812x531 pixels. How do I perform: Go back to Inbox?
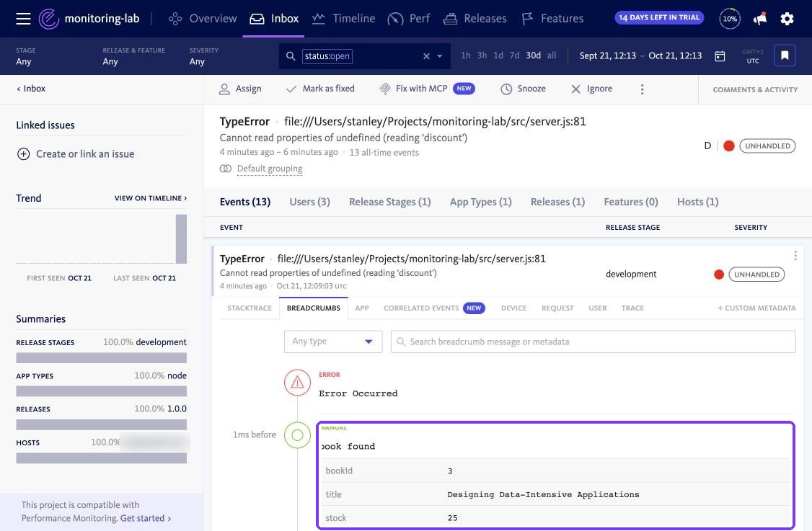[x=31, y=89]
